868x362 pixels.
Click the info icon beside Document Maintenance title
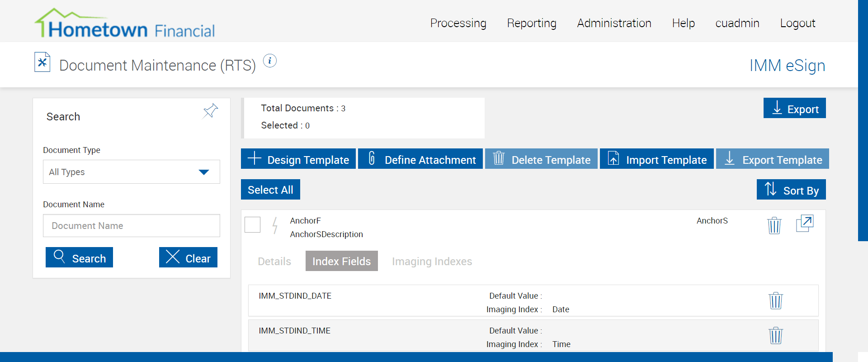pos(270,61)
